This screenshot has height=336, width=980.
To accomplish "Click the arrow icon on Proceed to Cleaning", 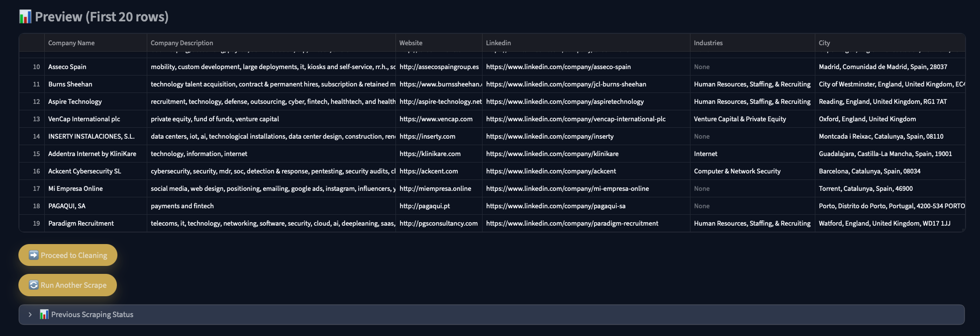I will [33, 255].
